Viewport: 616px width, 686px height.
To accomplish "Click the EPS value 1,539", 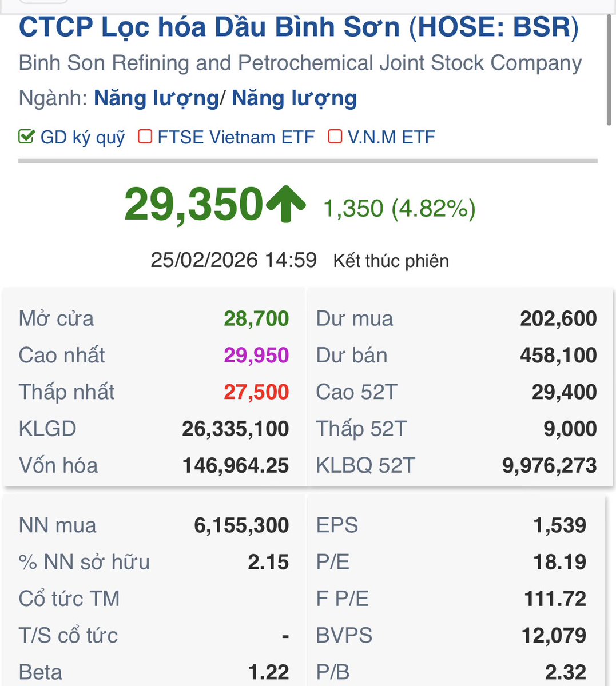I will click(559, 525).
